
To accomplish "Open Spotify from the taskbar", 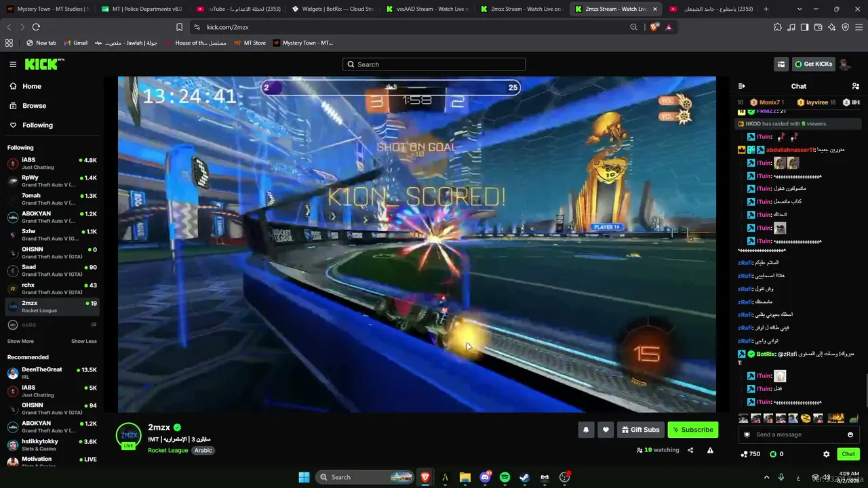I will click(505, 477).
